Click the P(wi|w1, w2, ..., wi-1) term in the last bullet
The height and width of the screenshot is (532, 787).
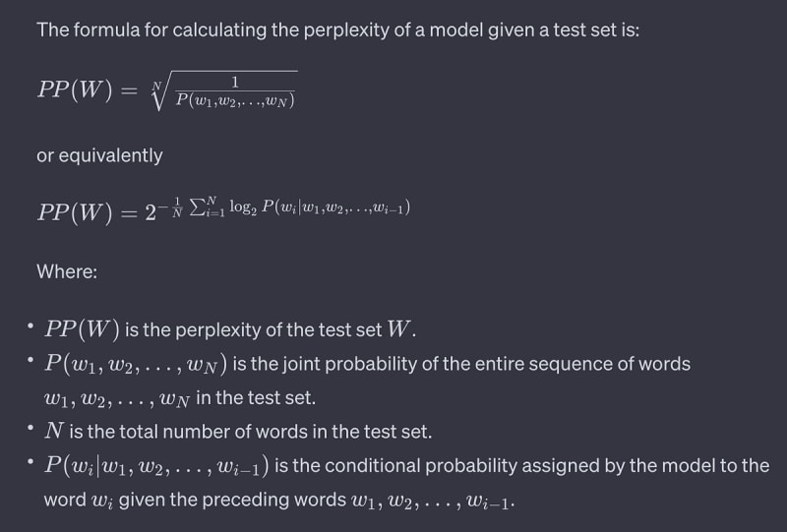pyautogui.click(x=157, y=465)
